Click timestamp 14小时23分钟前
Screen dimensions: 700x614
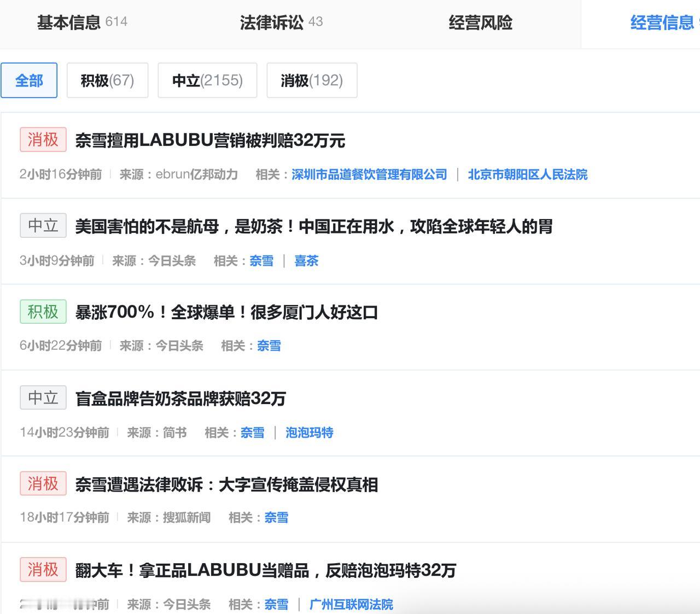click(x=65, y=432)
